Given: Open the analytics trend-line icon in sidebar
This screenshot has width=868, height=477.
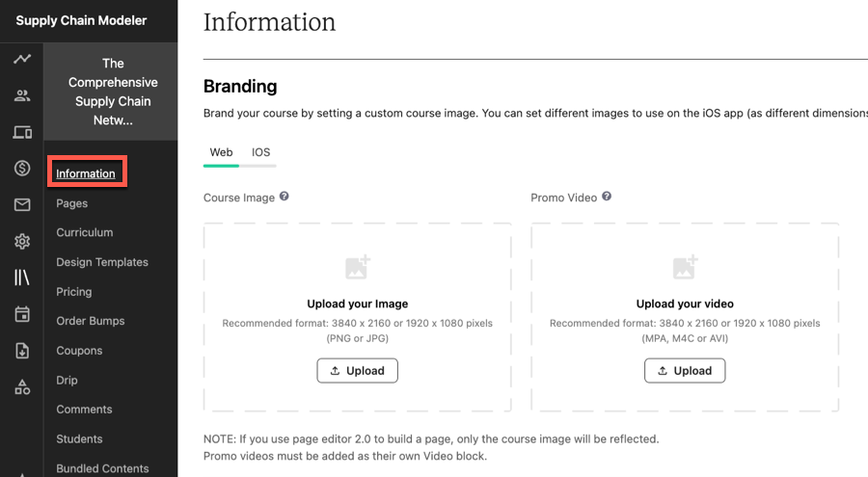Looking at the screenshot, I should coord(22,58).
